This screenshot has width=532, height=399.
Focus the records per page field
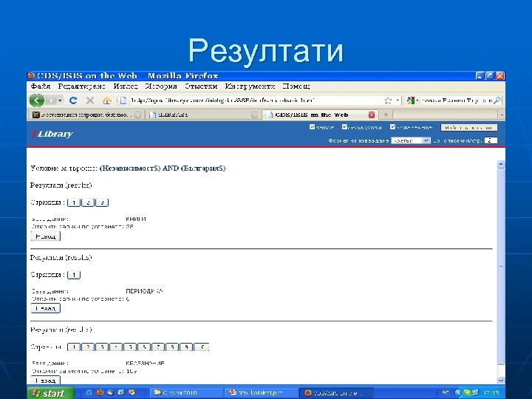coord(491,140)
